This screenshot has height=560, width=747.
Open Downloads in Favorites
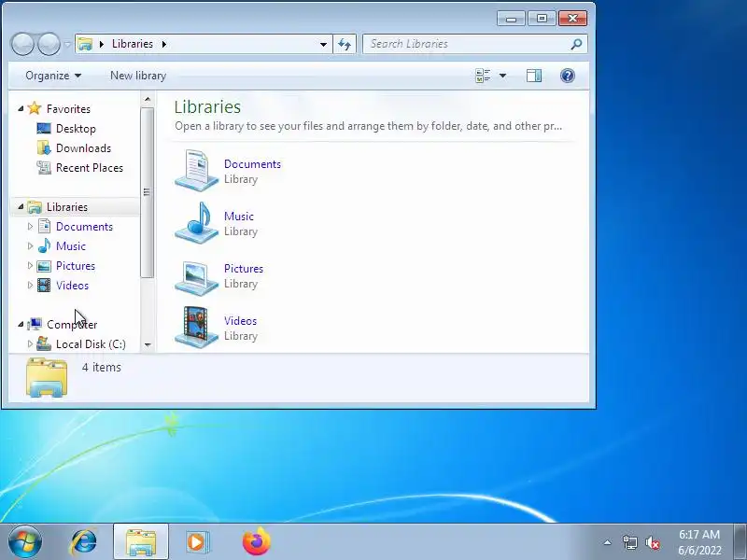83,148
